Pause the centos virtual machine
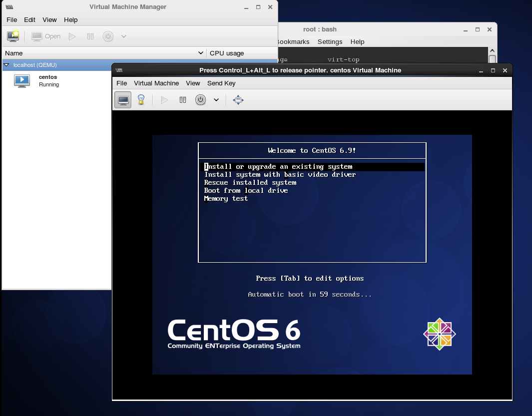Image resolution: width=532 pixels, height=416 pixels. point(183,100)
